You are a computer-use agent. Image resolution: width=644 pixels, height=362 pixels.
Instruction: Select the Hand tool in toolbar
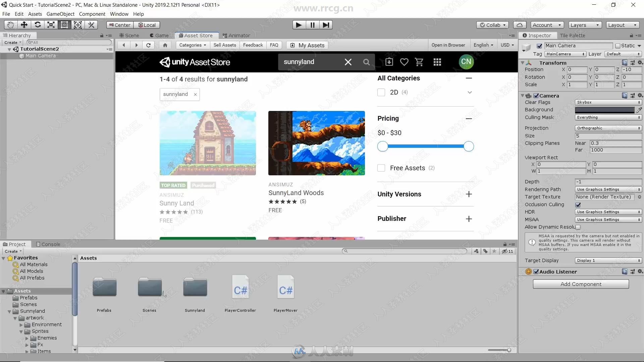tap(10, 25)
